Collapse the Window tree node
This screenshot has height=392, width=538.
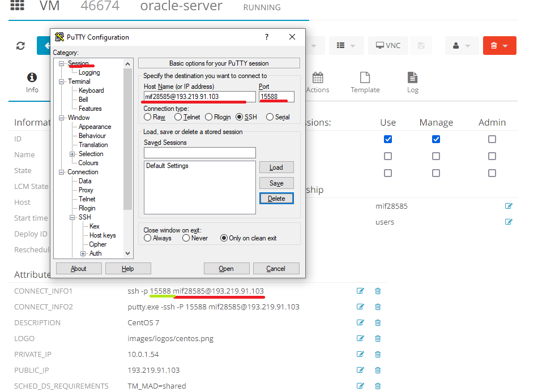pyautogui.click(x=61, y=118)
